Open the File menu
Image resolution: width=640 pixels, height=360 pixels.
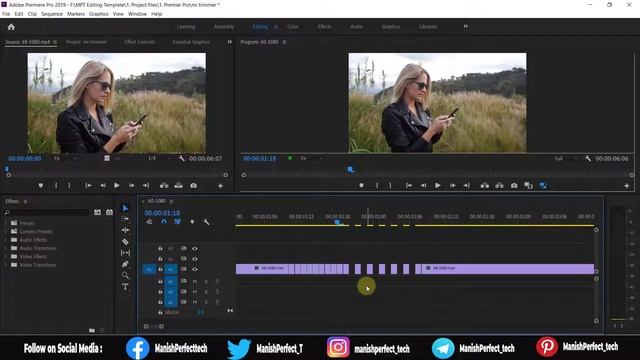point(6,14)
